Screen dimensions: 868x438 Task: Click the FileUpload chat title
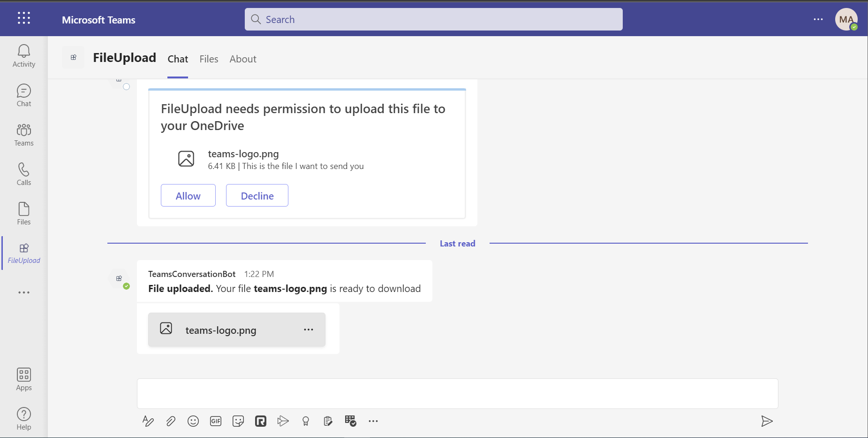tap(124, 57)
